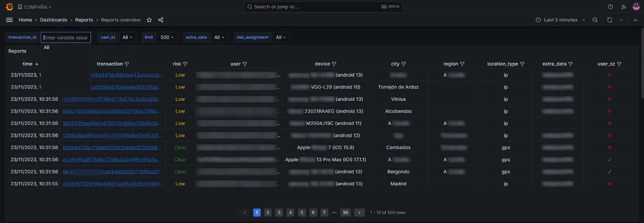Open the COMPAÑIA organization switcher

[x=35, y=7]
